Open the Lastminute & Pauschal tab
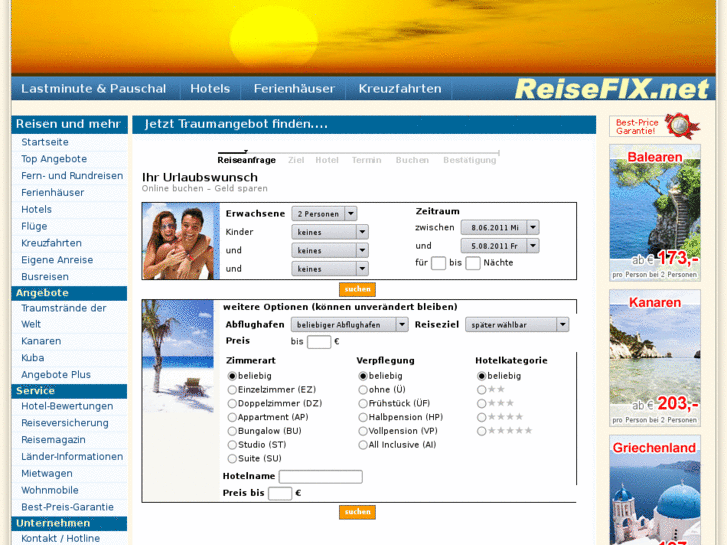 (x=93, y=89)
